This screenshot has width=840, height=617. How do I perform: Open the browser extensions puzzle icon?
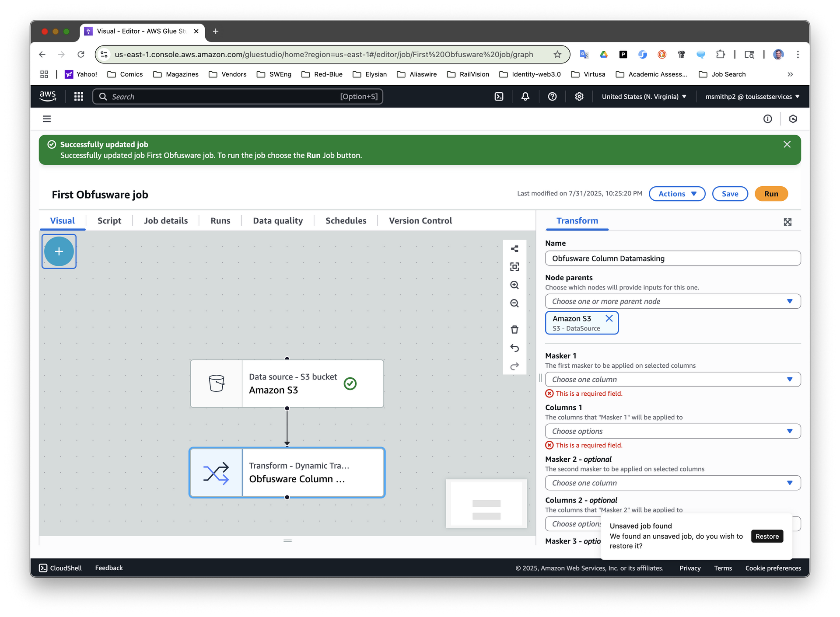(721, 55)
